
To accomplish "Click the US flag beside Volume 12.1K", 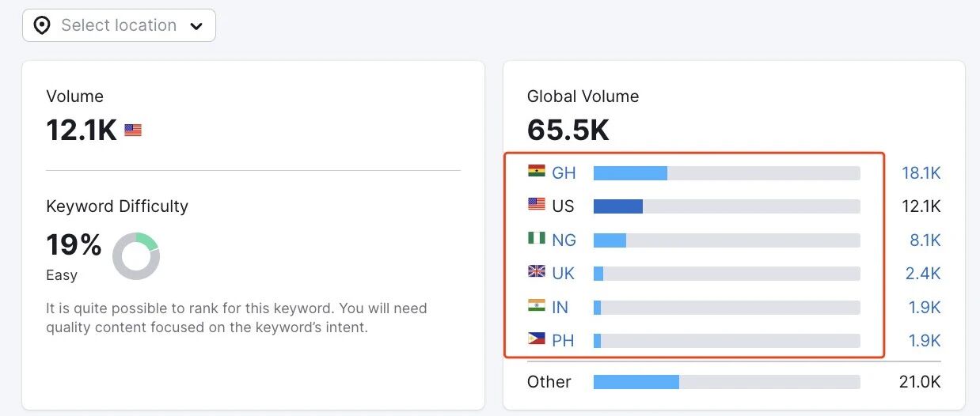I will coord(133,130).
